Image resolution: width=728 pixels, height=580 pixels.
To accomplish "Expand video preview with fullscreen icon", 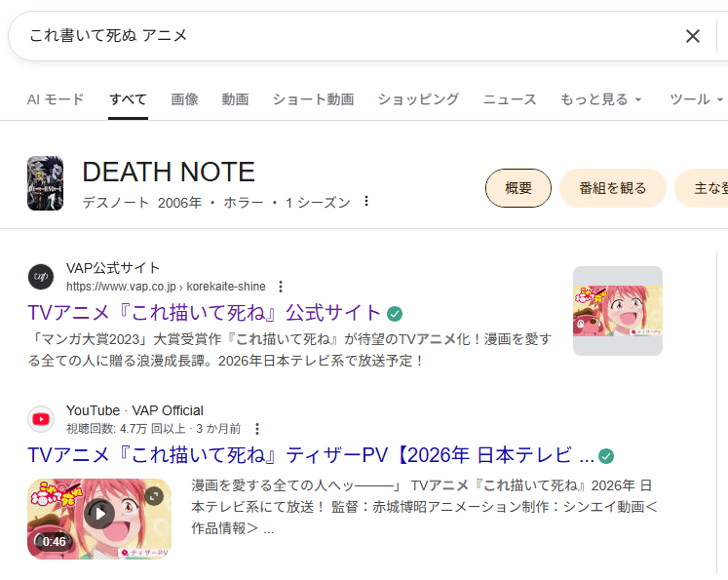I will click(x=154, y=496).
